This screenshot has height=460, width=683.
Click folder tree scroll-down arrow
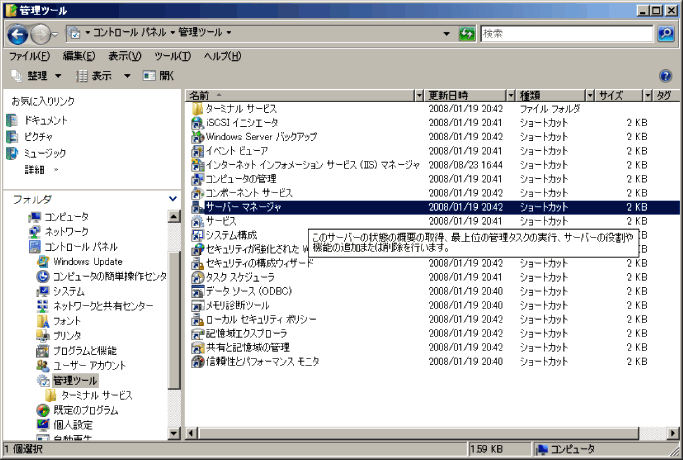coord(174,433)
